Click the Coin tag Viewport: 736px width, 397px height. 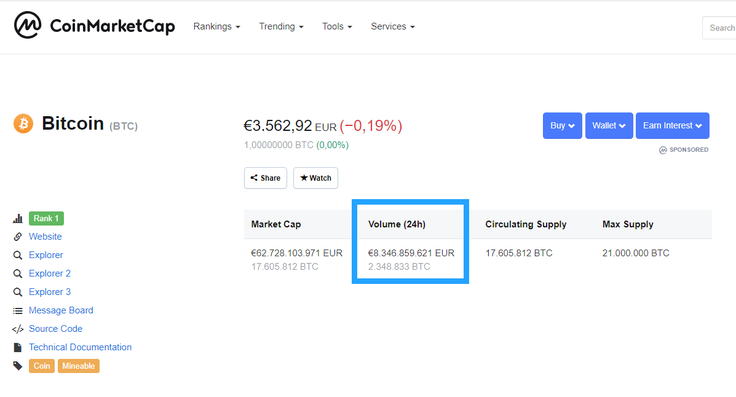[42, 366]
